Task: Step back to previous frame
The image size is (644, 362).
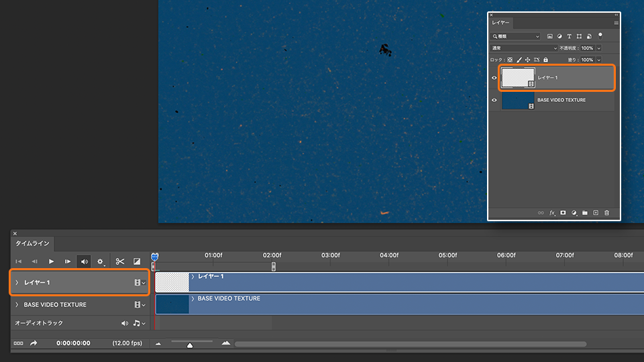Action: point(34,261)
